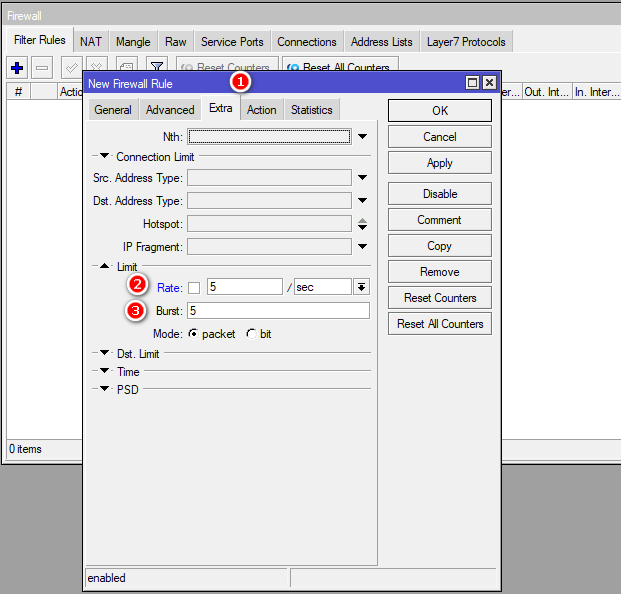
Task: Open the sec time-unit dropdown arrow
Action: tap(361, 287)
